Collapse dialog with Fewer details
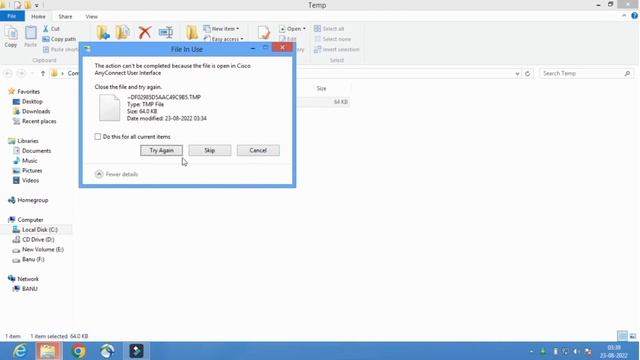Image resolution: width=640 pixels, height=360 pixels. pos(116,174)
